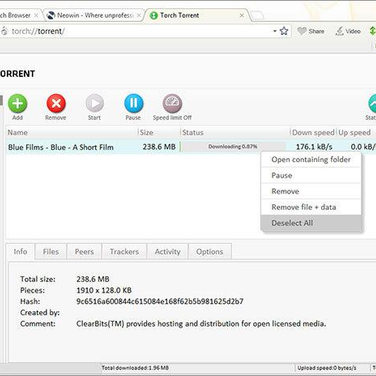Switch to the Peers tab
Viewport: 376px width, 376px height.
pyautogui.click(x=84, y=252)
